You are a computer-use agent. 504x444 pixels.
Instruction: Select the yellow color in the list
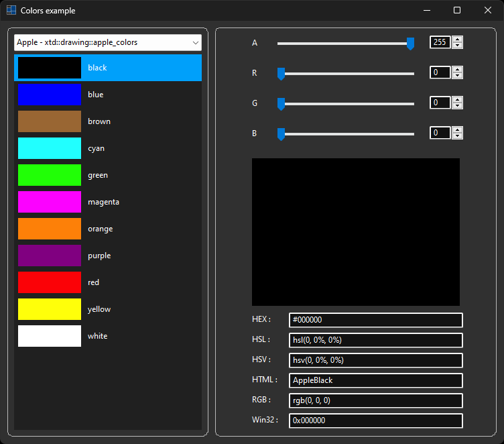(x=50, y=309)
